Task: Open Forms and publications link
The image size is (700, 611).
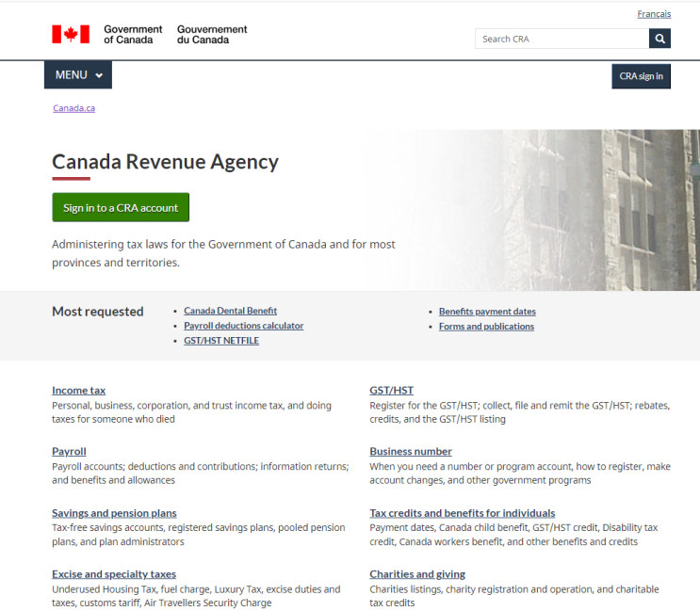Action: (x=486, y=327)
